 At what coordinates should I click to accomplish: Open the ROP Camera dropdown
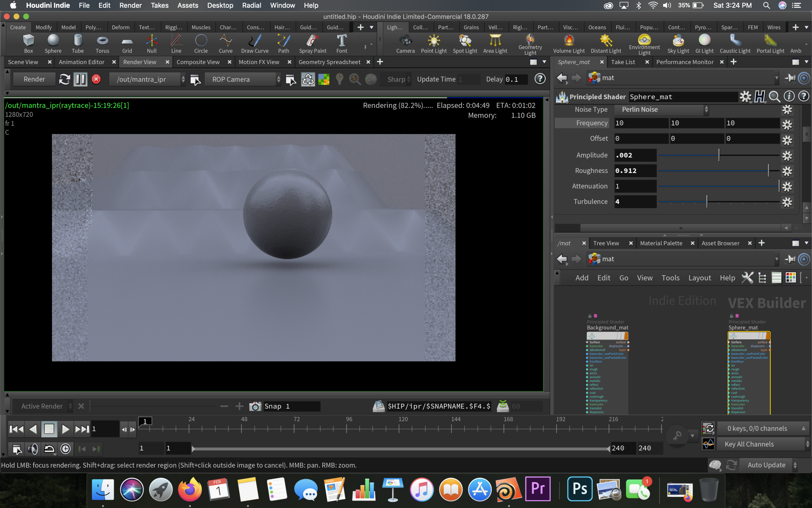click(243, 79)
